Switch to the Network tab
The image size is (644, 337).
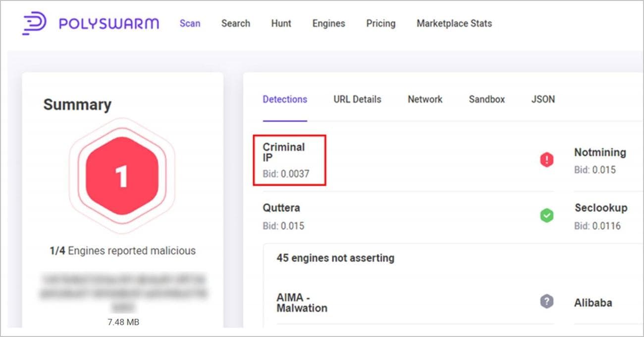425,99
